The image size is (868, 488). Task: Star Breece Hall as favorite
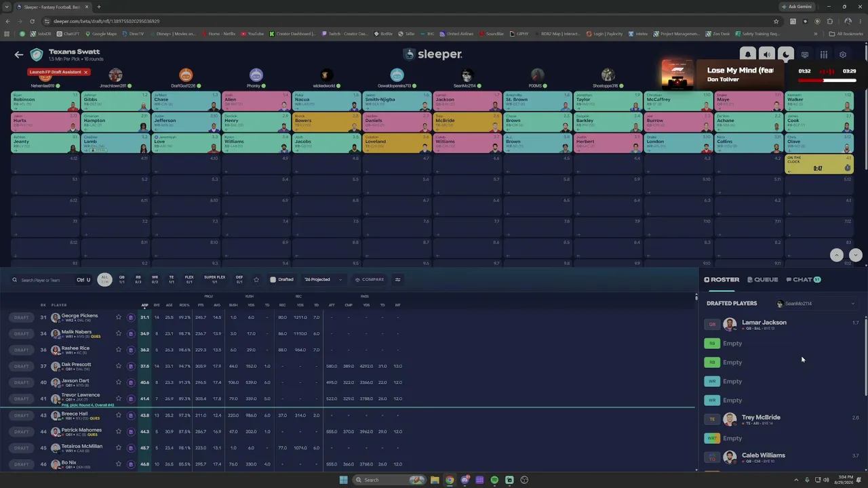coord(119,415)
